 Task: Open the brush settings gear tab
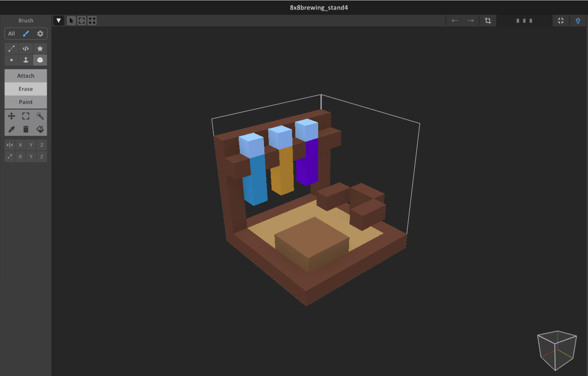[x=40, y=34]
